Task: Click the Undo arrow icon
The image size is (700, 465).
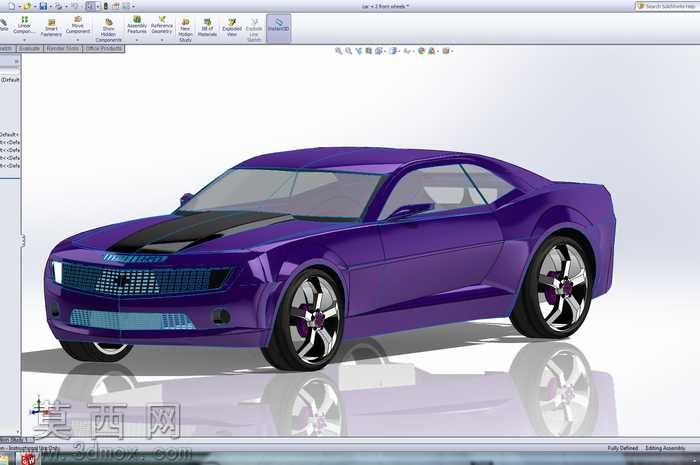Action: tap(74, 6)
